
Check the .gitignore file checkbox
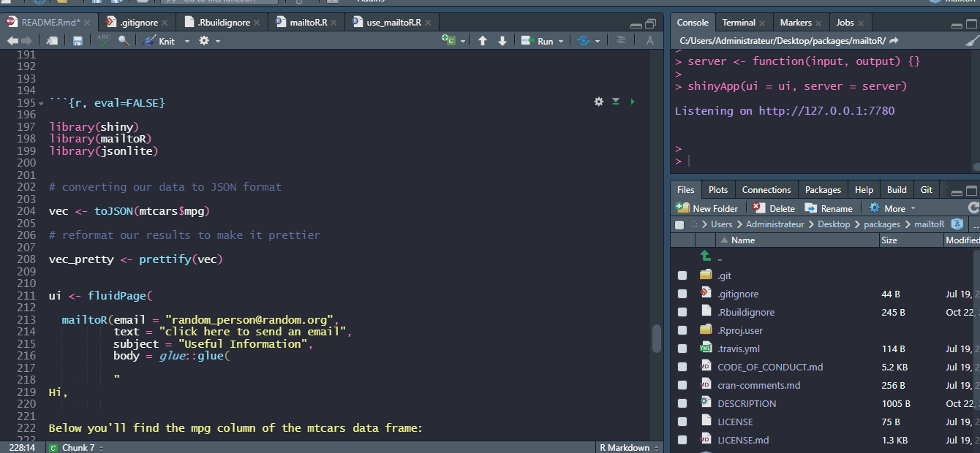pyautogui.click(x=682, y=294)
